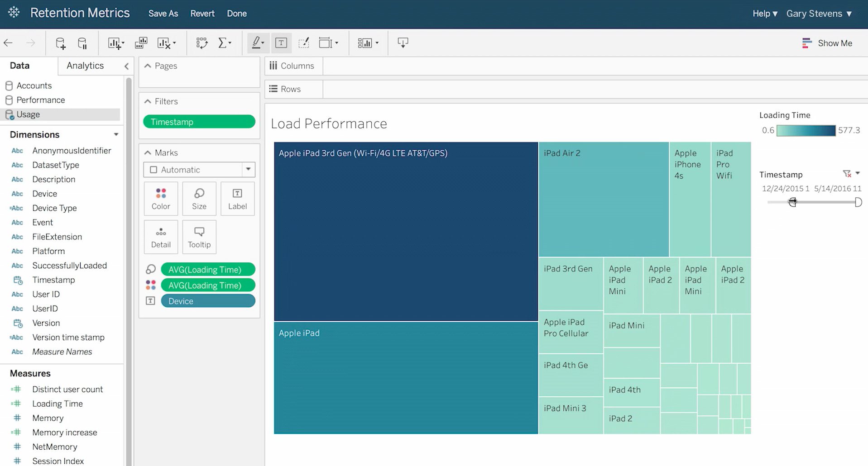The image size is (868, 466).
Task: Click the highlight pen icon
Action: click(258, 43)
